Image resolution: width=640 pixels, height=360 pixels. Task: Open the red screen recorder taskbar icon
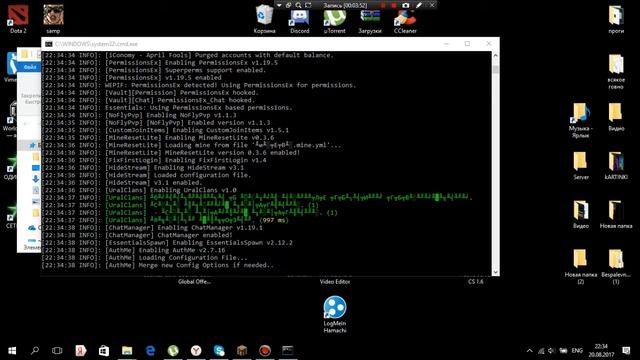coord(265,351)
